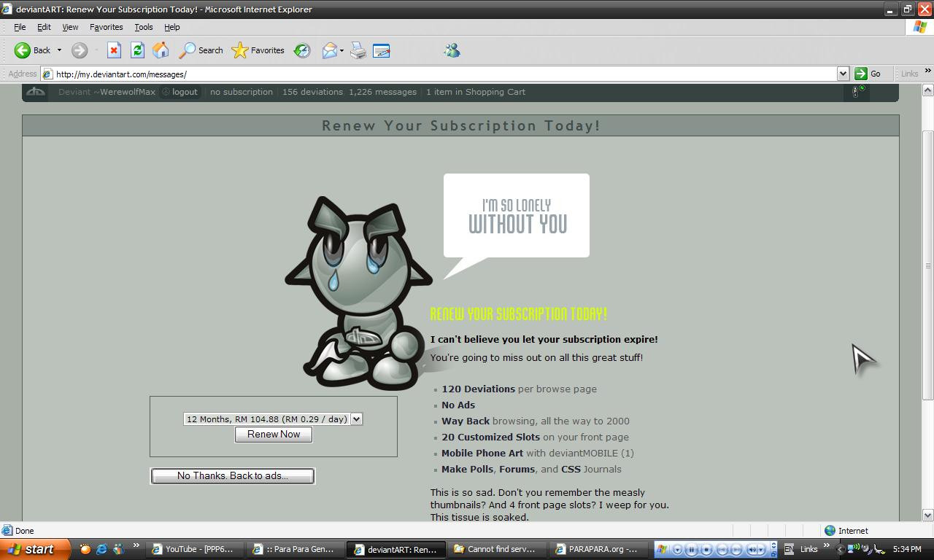
Task: Click the Print printer icon
Action: click(x=358, y=50)
